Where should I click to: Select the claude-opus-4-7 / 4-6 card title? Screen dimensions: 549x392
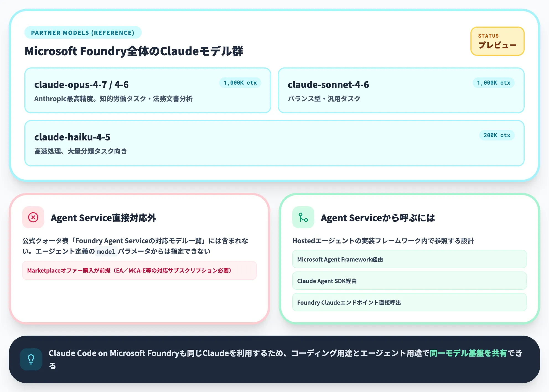[x=81, y=84]
